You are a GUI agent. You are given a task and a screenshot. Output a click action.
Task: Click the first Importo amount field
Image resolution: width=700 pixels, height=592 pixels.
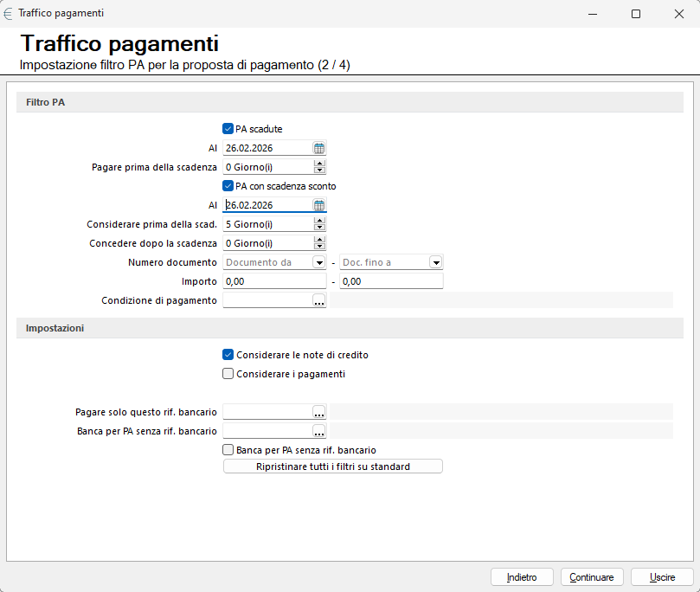pyautogui.click(x=273, y=281)
